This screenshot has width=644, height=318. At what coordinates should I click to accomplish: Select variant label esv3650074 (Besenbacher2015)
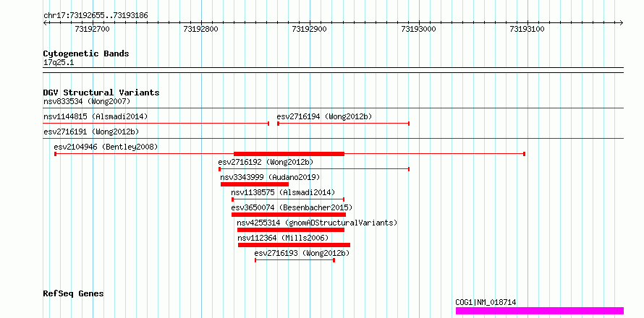point(292,208)
